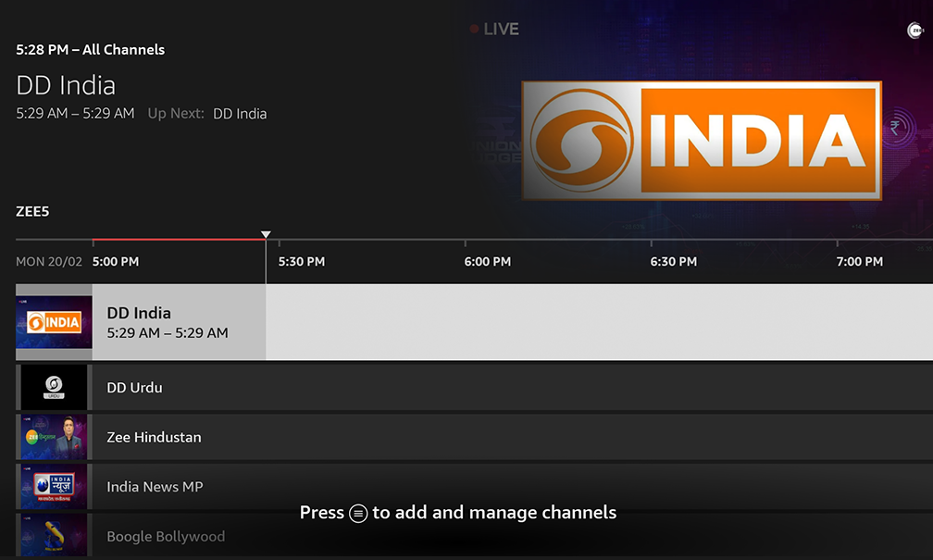This screenshot has height=560, width=933.
Task: Click the 5:30 PM timeline label
Action: (302, 261)
